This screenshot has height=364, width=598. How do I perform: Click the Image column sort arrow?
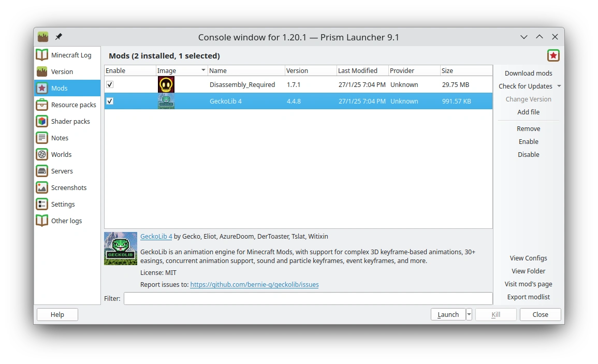click(203, 70)
